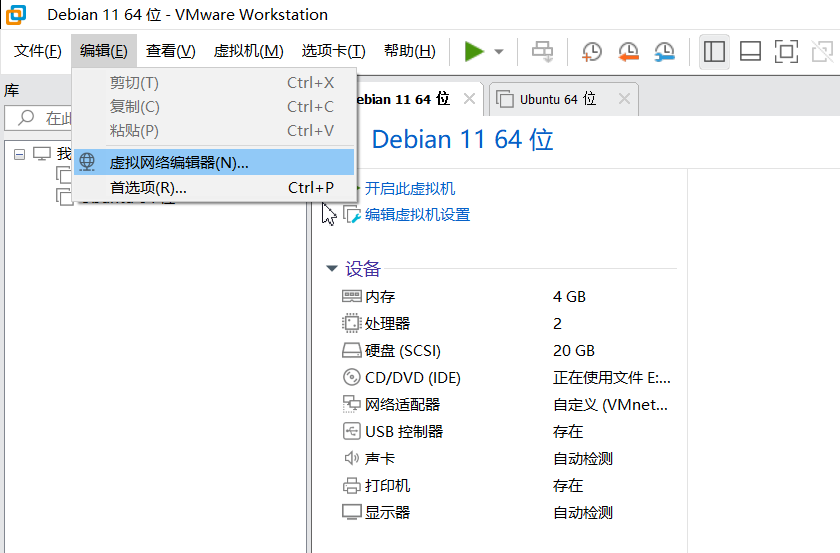
Task: Click the library search input field
Action: tap(39, 118)
